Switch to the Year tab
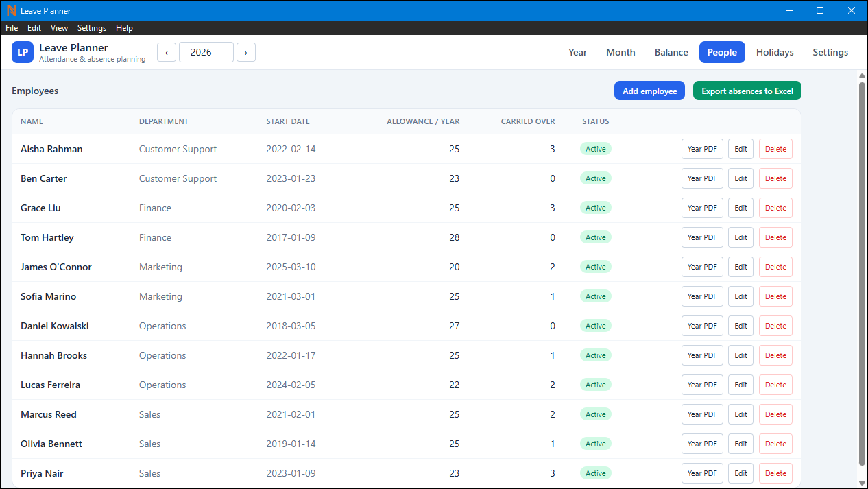The width and height of the screenshot is (868, 489). (578, 52)
